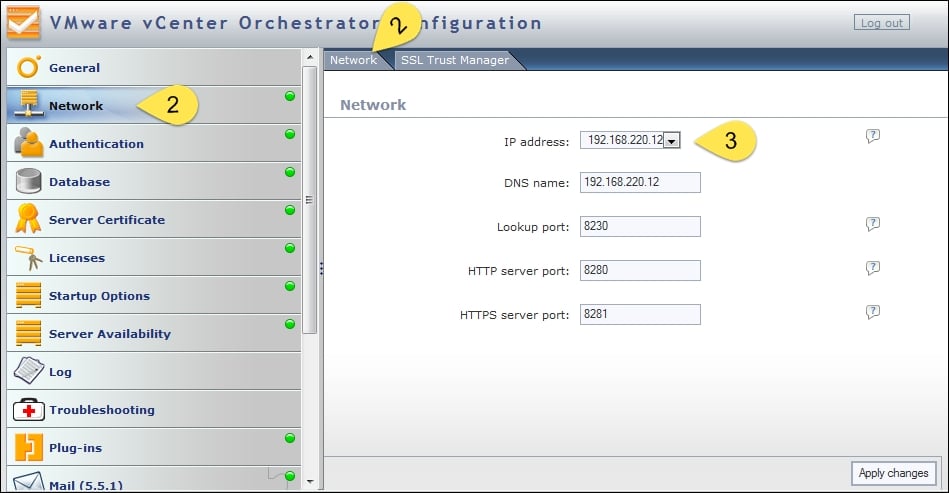The image size is (949, 493).
Task: Click the Log out button
Action: (x=881, y=23)
